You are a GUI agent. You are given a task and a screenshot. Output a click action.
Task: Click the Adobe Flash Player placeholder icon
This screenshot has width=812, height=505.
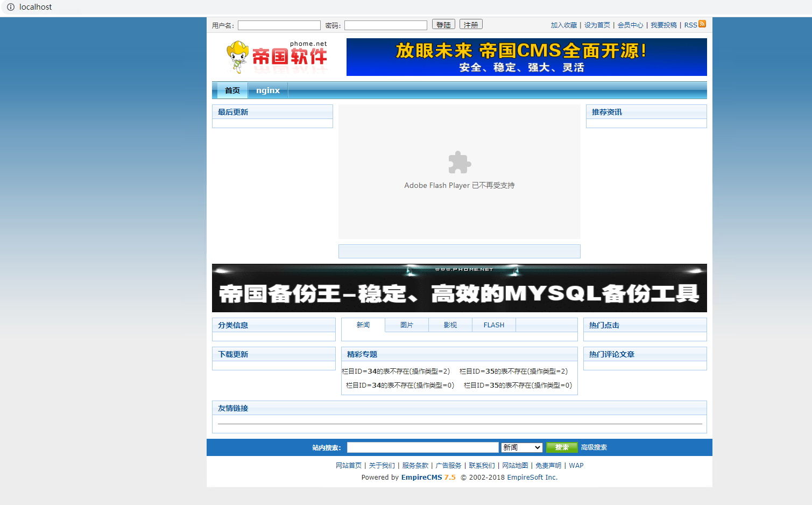click(x=458, y=162)
